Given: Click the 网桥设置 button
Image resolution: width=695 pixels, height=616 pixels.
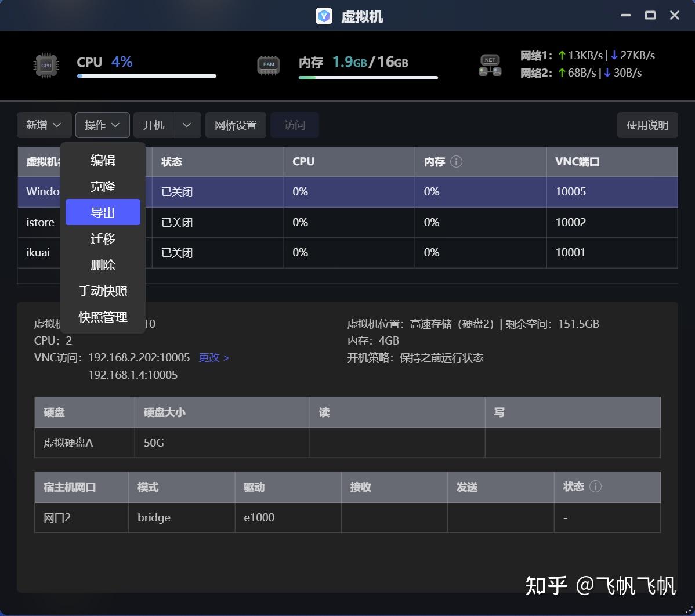Looking at the screenshot, I should point(236,125).
